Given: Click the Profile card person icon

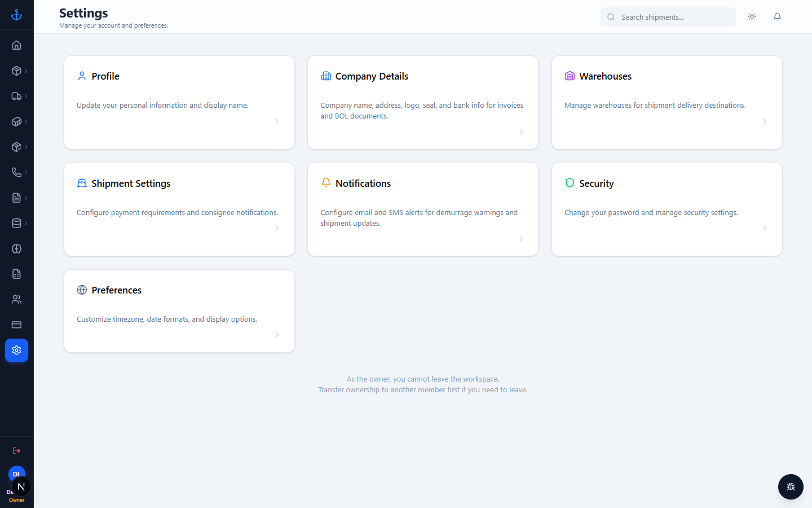Looking at the screenshot, I should point(82,76).
